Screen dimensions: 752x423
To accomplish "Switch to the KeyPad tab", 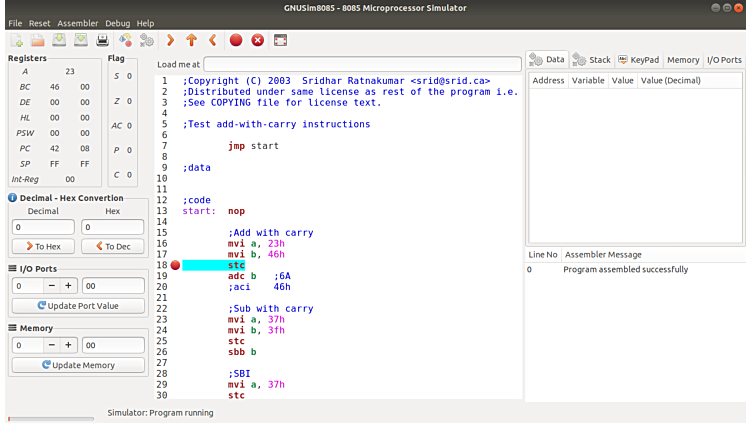I will 638,60.
